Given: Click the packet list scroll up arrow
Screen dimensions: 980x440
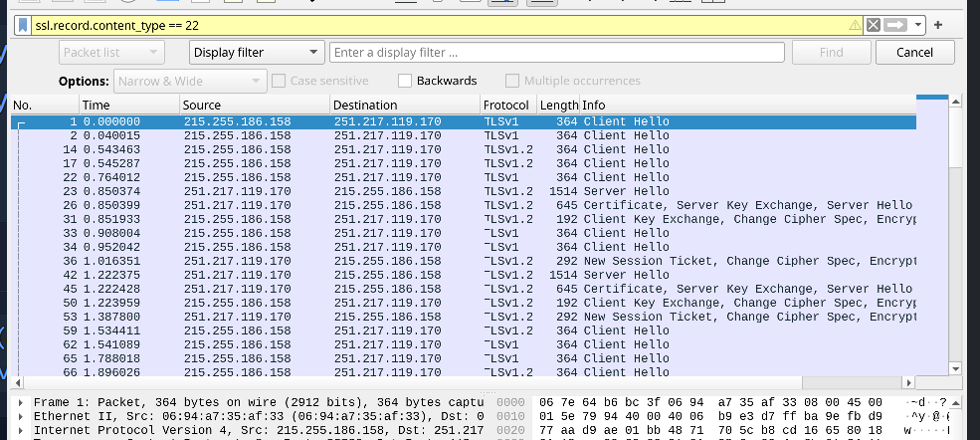Looking at the screenshot, I should tap(954, 101).
